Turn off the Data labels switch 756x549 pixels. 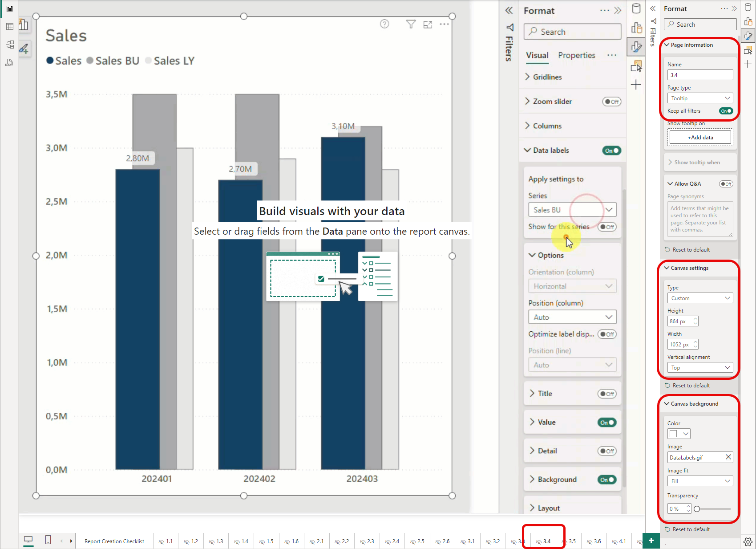click(611, 150)
